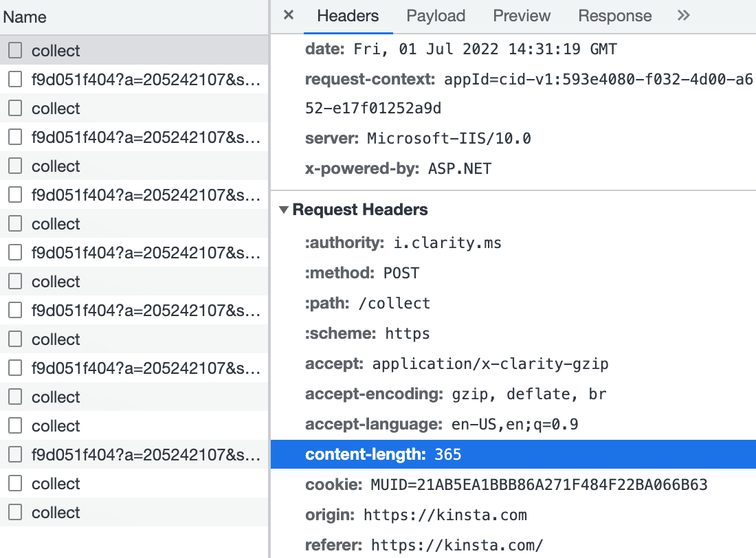756x558 pixels.
Task: Show more tabs with double chevron
Action: (683, 15)
